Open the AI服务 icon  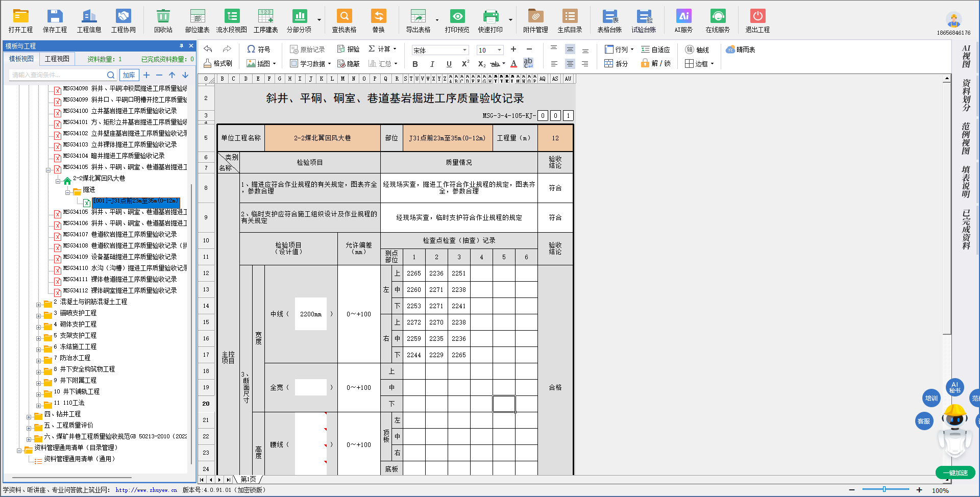tap(683, 21)
